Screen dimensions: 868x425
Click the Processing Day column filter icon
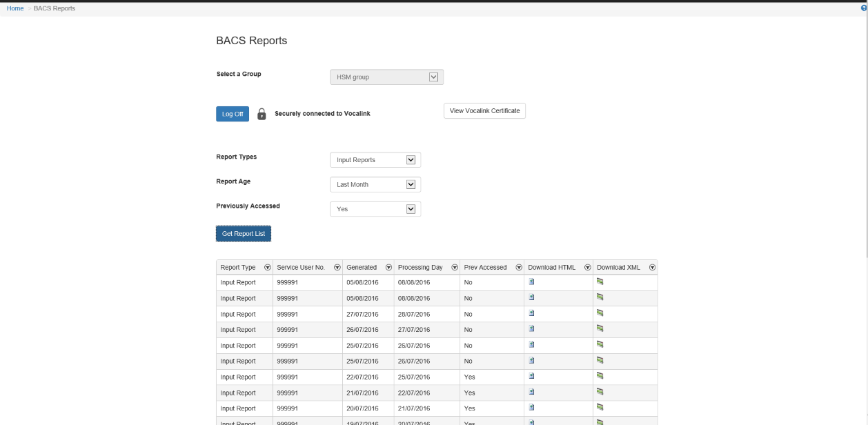(455, 268)
